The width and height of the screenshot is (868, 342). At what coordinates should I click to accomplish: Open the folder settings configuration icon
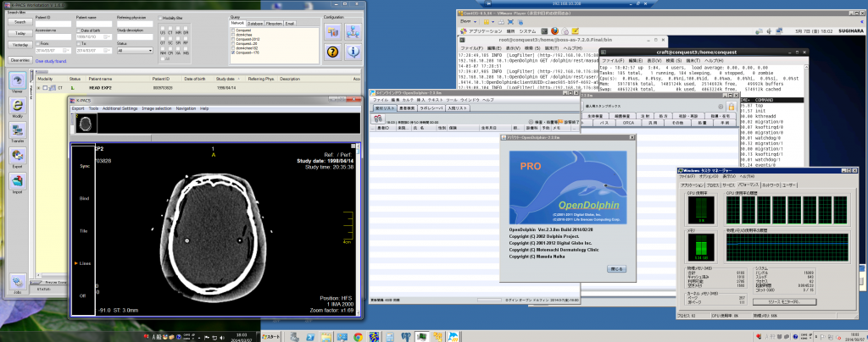332,31
